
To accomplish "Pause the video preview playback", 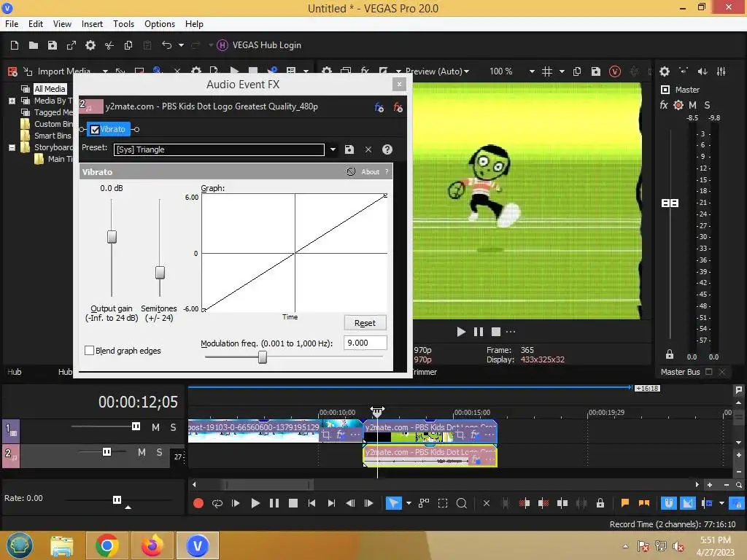I will click(x=479, y=332).
